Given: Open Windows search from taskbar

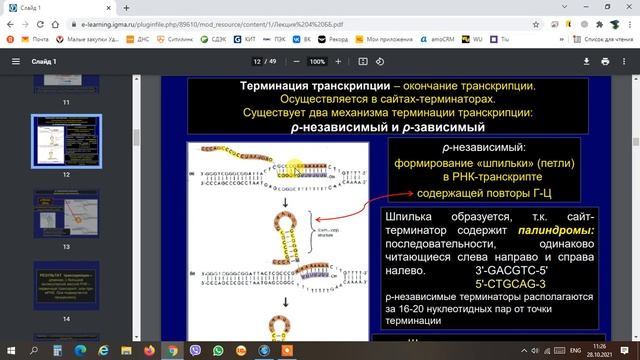Looking at the screenshot, I should [34, 351].
